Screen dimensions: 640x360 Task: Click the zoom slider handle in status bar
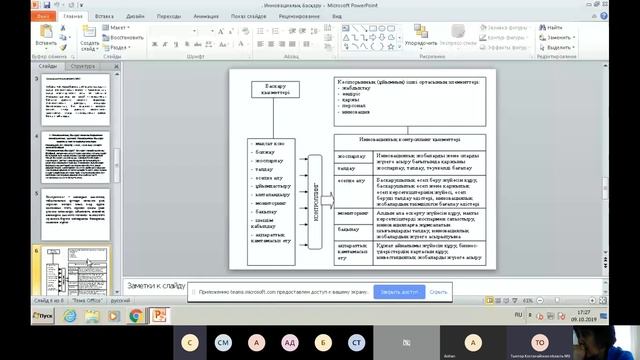557,300
